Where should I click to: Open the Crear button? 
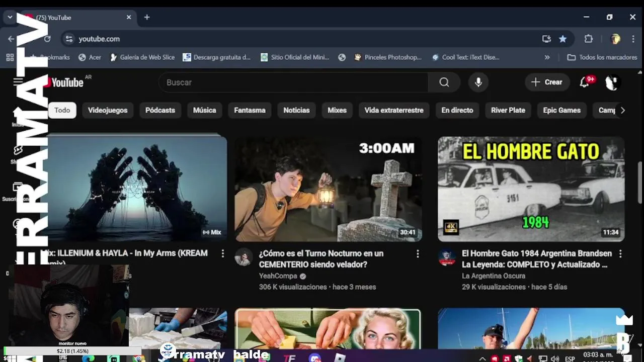(547, 82)
